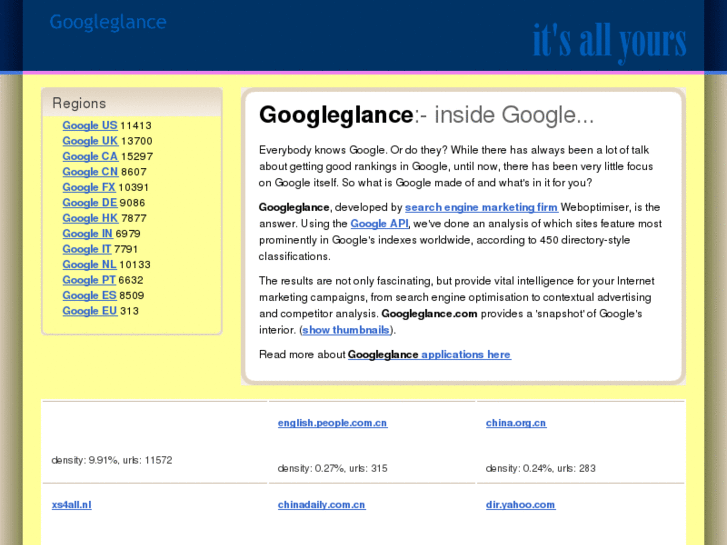
Task: Click the Google PT region link
Action: coord(89,280)
